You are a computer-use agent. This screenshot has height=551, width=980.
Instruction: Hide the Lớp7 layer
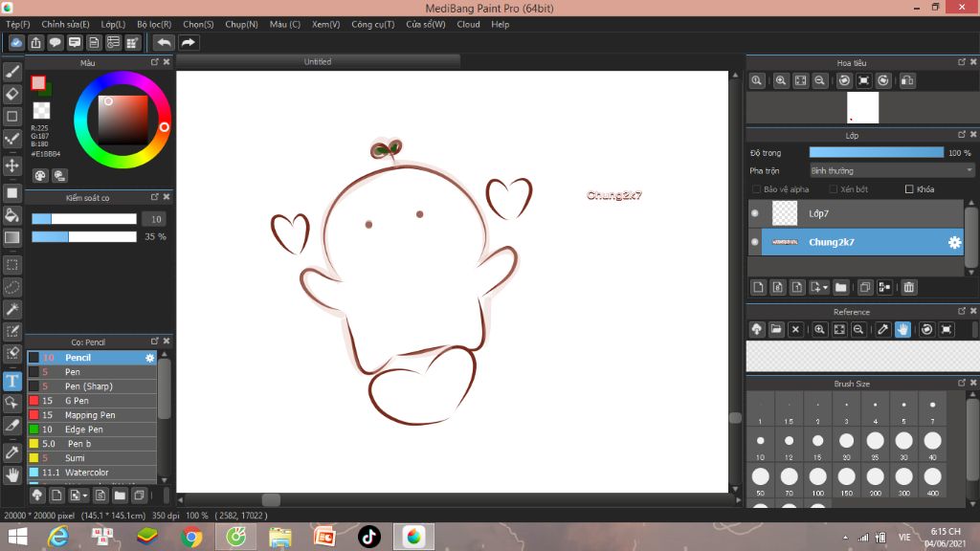(x=755, y=213)
